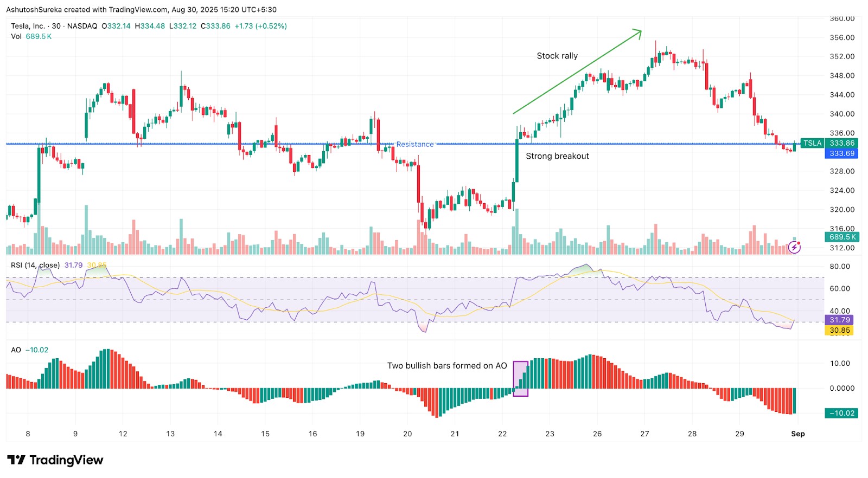Click the 312.00 price axis label

pos(842,248)
